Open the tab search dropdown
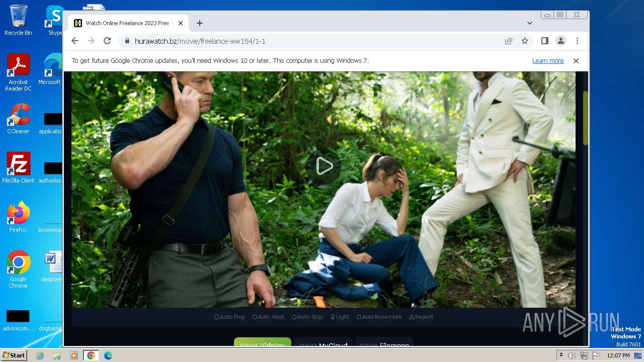Screen dimensions: 644x362 pyautogui.click(x=530, y=23)
